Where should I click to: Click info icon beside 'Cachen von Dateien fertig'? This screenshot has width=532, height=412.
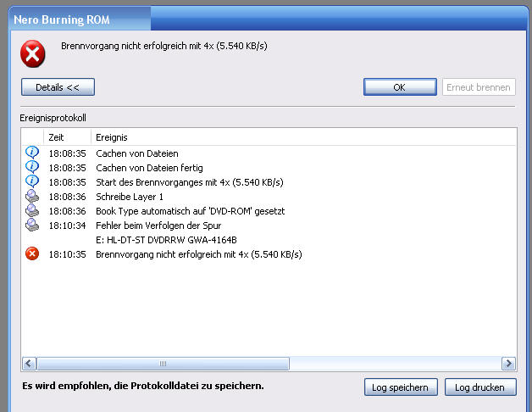coord(32,167)
